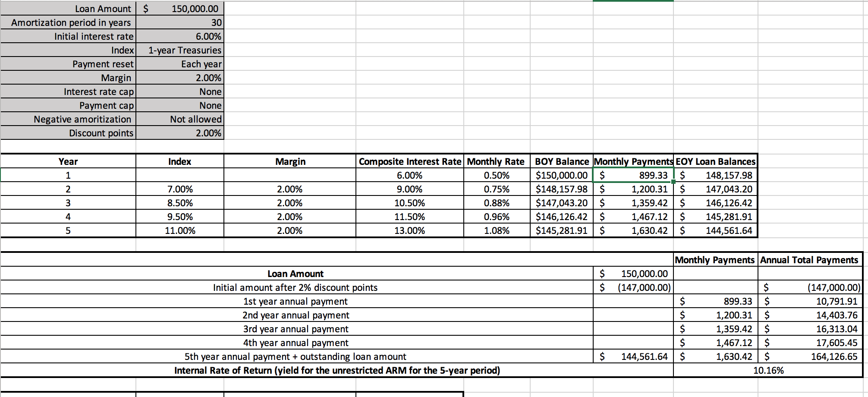Click the '1st year annual payment' label

click(295, 301)
